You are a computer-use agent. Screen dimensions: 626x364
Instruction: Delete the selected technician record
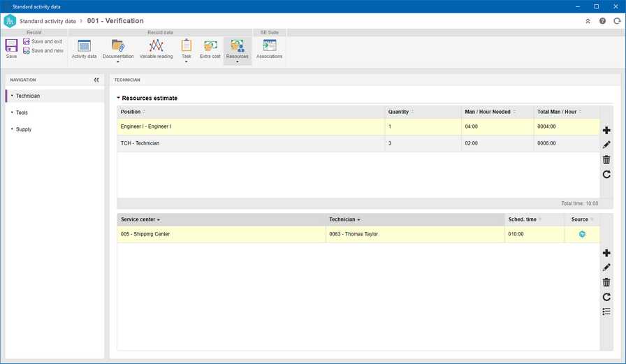point(606,282)
